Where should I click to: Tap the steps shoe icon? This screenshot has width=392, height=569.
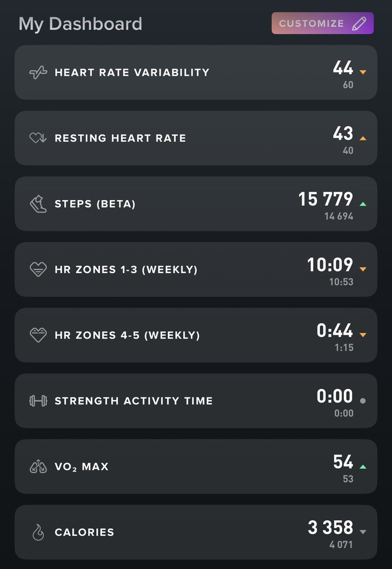pyautogui.click(x=38, y=203)
